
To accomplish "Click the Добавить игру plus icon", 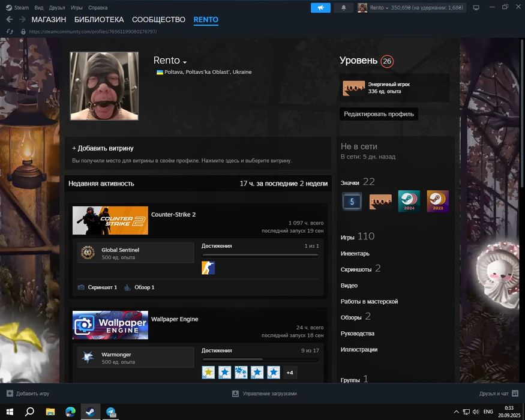I will 10,394.
